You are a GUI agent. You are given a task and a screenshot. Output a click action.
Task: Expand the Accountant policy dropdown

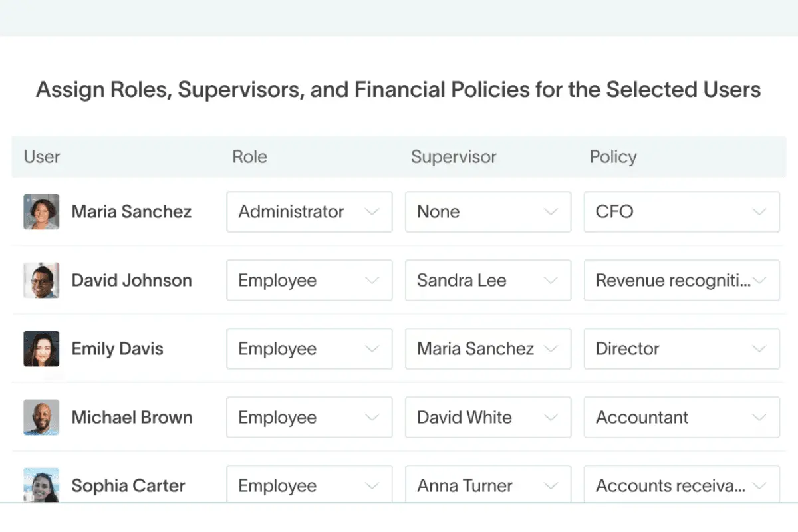click(x=682, y=417)
